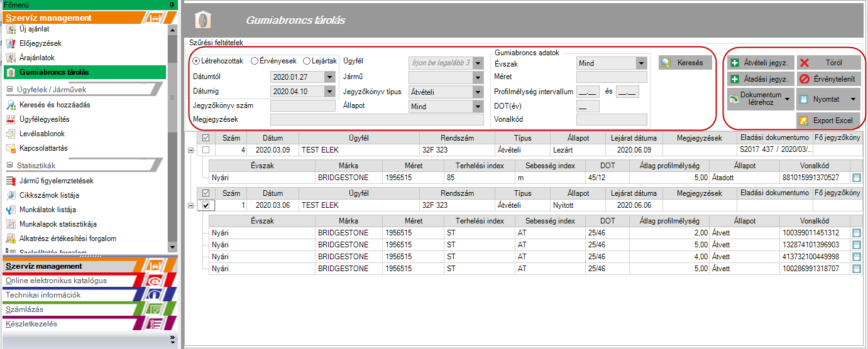
Task: Click the Keresés search button
Action: click(685, 63)
